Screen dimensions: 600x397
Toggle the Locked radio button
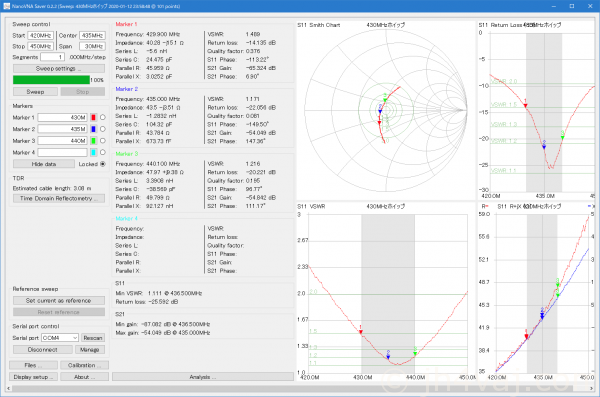(103, 164)
